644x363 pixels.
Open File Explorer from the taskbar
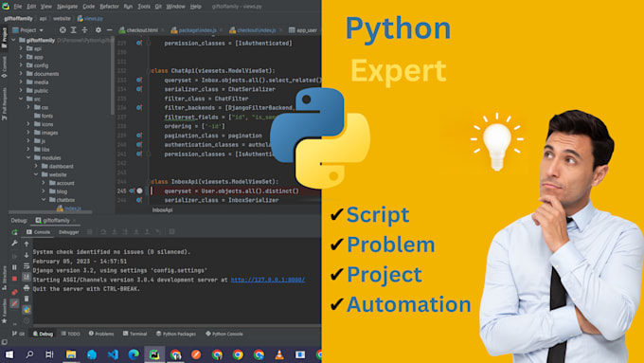(71, 354)
